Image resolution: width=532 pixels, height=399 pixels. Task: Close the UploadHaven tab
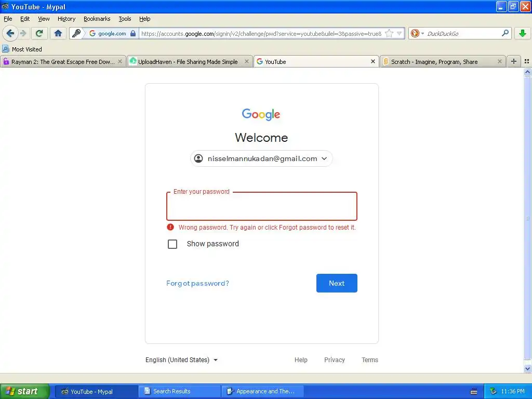(247, 61)
